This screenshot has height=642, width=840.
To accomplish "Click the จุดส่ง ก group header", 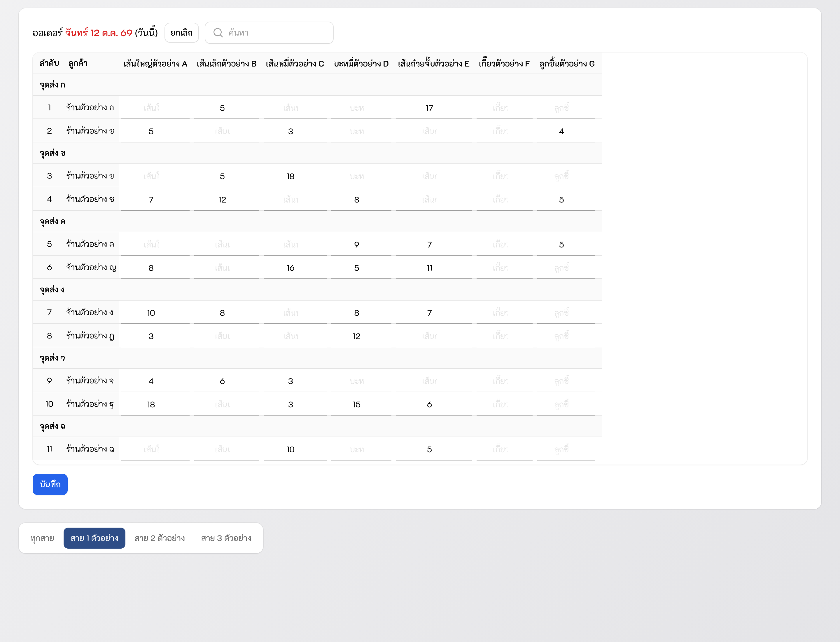I will pos(317,85).
